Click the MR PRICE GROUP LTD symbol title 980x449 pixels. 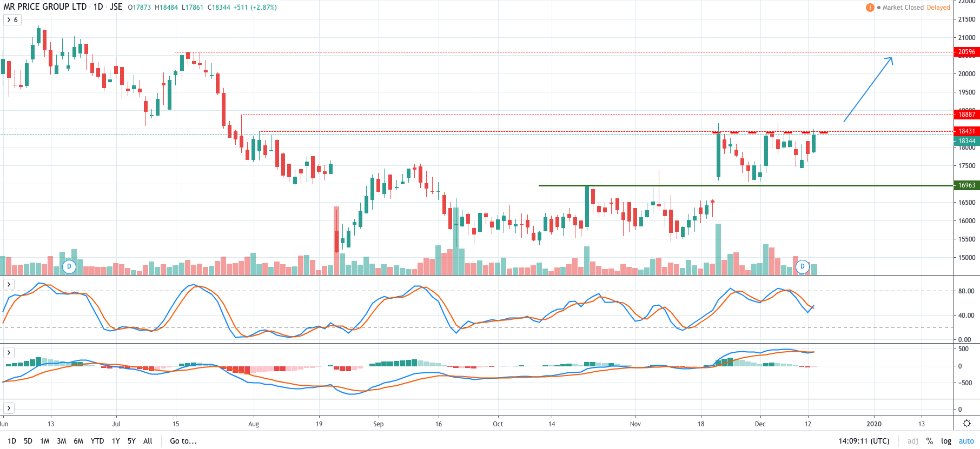45,7
